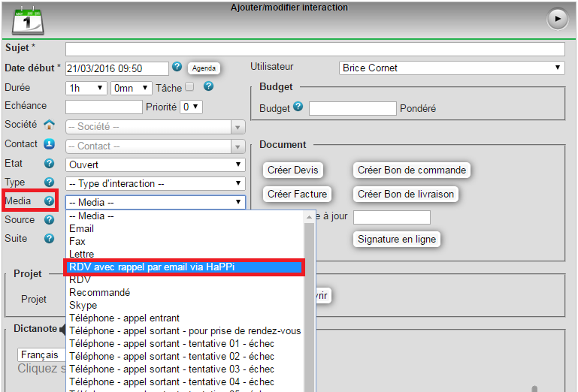Click the Agenda button
Image resolution: width=578 pixels, height=392 pixels.
(x=204, y=68)
